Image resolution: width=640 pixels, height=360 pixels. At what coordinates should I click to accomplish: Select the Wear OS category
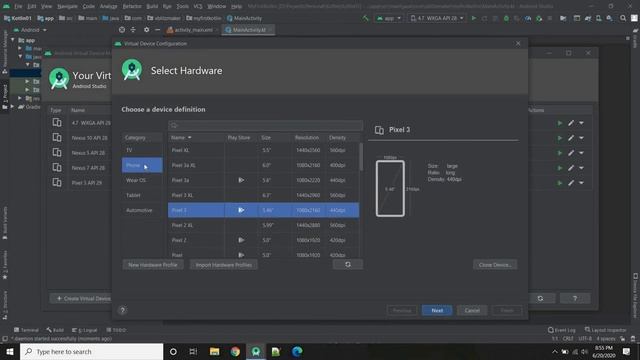click(x=142, y=180)
